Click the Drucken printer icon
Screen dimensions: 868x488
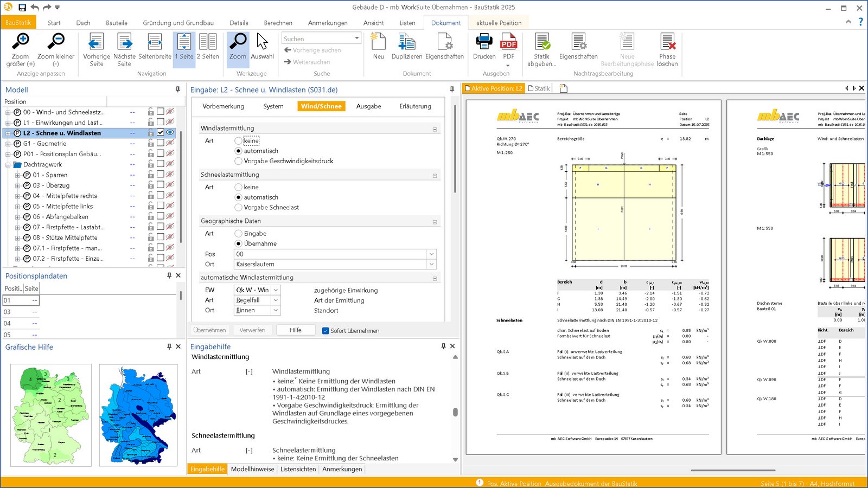pos(484,42)
